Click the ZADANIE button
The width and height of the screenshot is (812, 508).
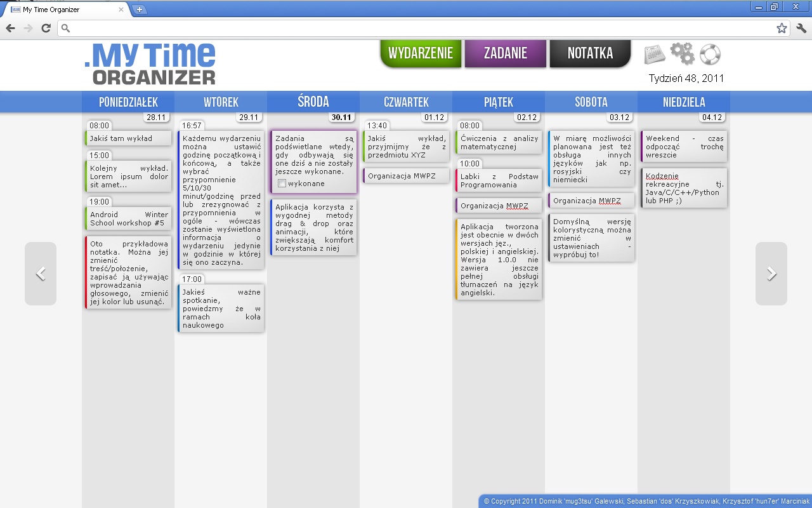pos(506,53)
